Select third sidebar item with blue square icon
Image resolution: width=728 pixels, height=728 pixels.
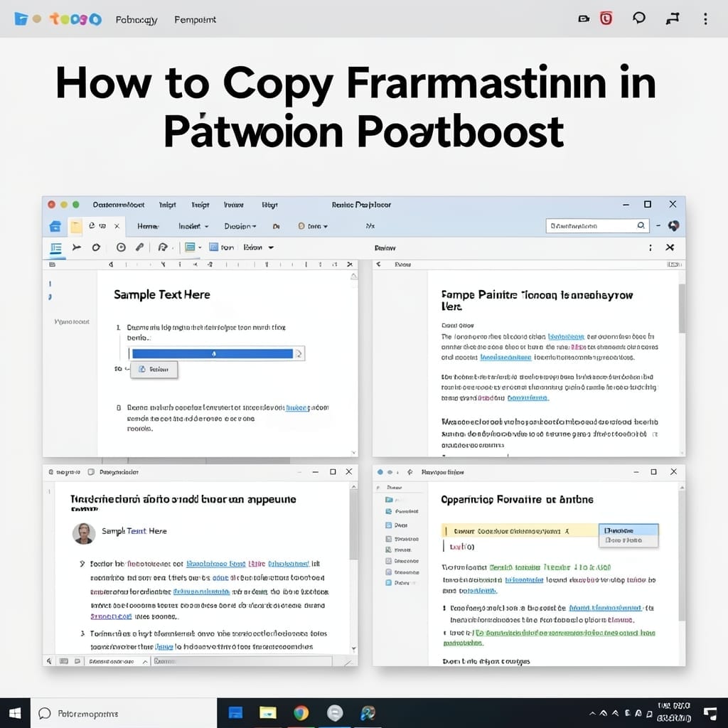pyautogui.click(x=397, y=525)
